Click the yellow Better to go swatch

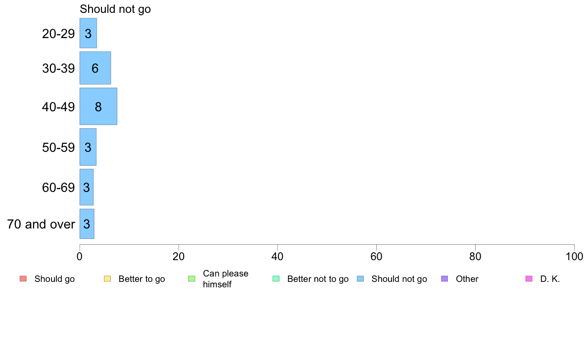[107, 278]
